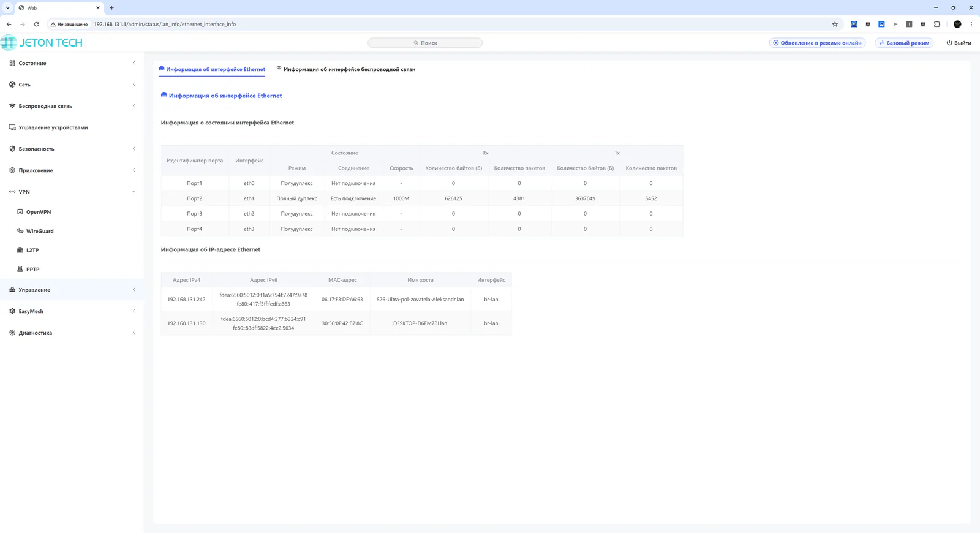Click the Jeton Tech logo

42,43
